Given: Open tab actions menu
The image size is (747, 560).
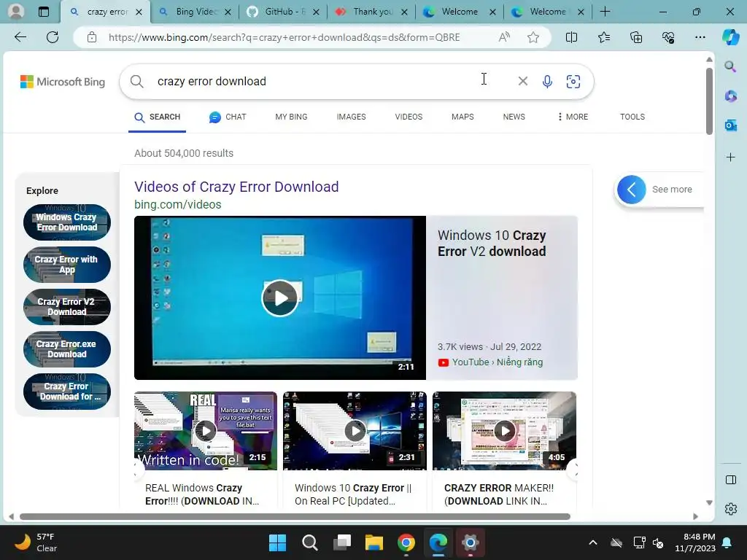Looking at the screenshot, I should tap(43, 12).
